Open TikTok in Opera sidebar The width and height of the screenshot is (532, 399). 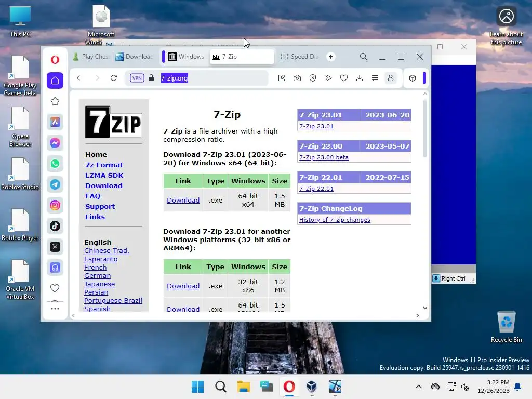coord(55,226)
